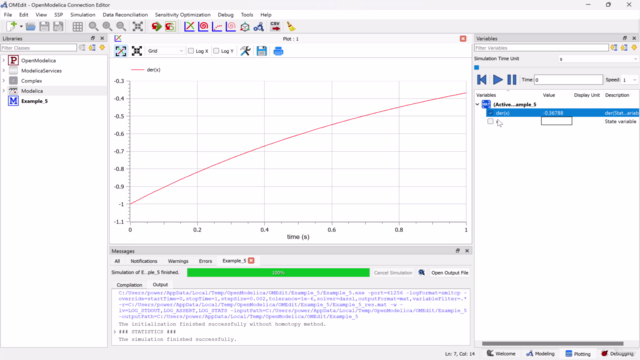The image size is (640, 360).
Task: Collapse the Active Example_5 variables tree
Action: (x=478, y=104)
